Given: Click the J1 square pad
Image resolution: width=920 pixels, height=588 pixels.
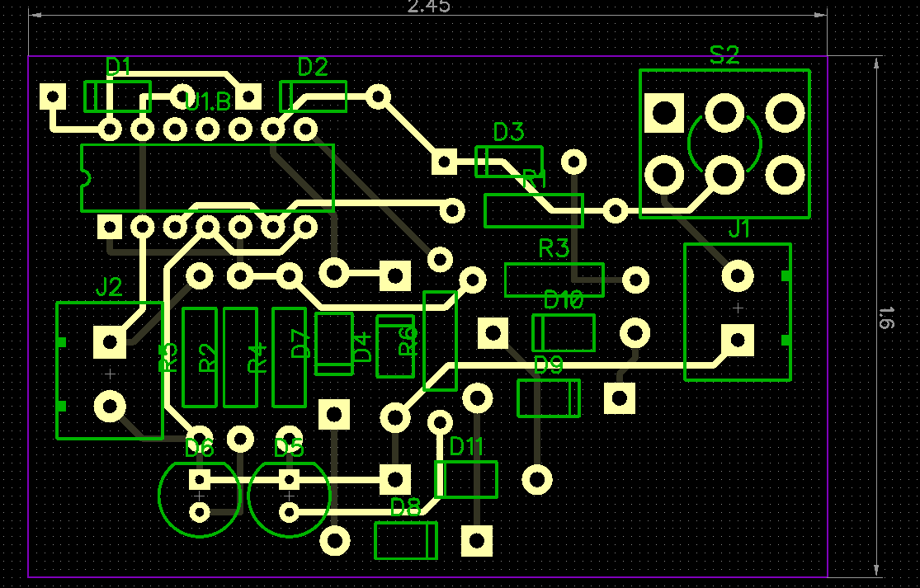Looking at the screenshot, I should coord(738,340).
